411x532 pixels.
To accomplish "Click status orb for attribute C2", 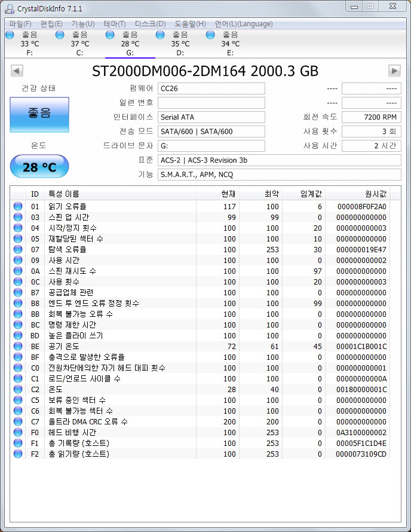I will [18, 389].
